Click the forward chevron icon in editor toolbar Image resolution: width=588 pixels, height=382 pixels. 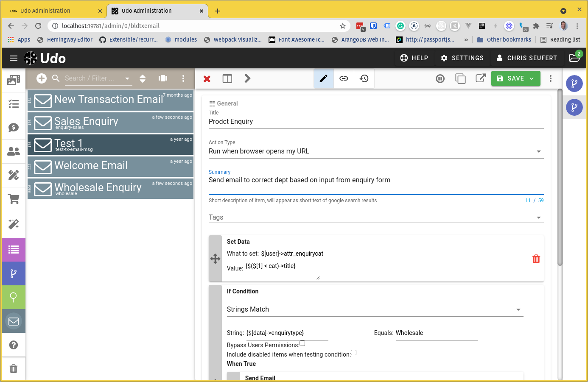point(247,78)
